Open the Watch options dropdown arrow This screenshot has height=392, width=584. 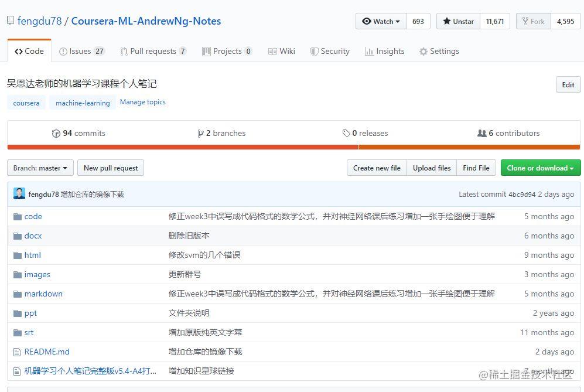click(397, 21)
